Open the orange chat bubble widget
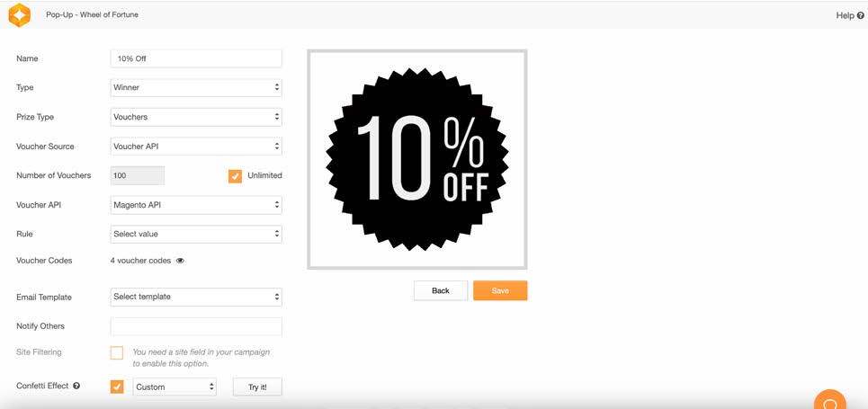The height and width of the screenshot is (409, 868). tap(830, 401)
